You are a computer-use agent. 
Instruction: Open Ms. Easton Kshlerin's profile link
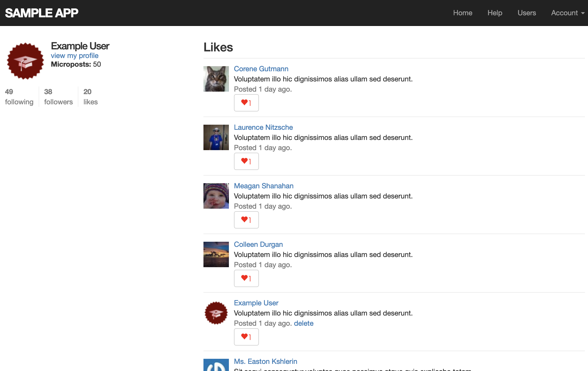[265, 361]
